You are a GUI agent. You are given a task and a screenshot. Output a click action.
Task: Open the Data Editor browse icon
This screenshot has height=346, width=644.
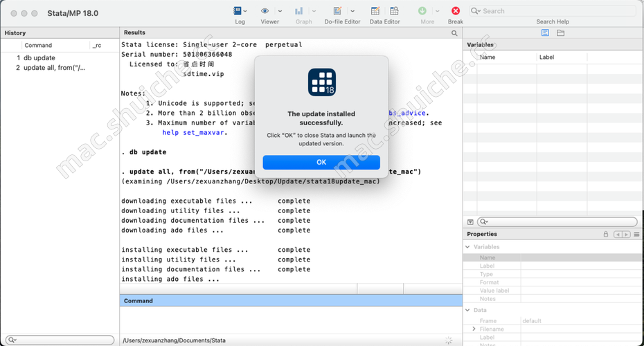click(394, 11)
